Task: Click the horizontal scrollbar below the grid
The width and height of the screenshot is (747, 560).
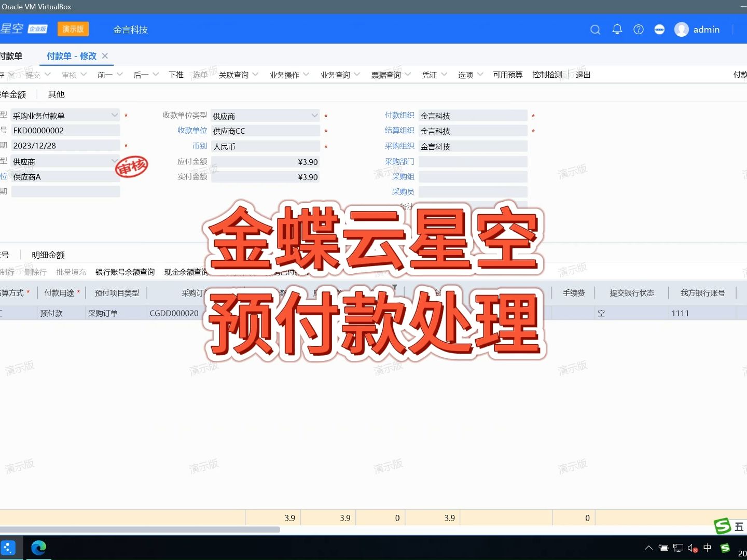Action: pyautogui.click(x=140, y=529)
